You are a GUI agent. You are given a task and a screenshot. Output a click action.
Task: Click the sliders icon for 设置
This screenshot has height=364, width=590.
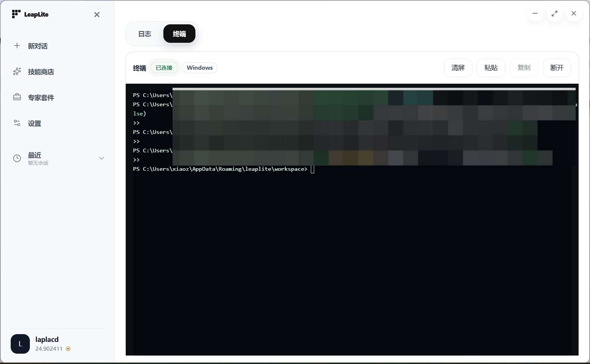(x=17, y=123)
